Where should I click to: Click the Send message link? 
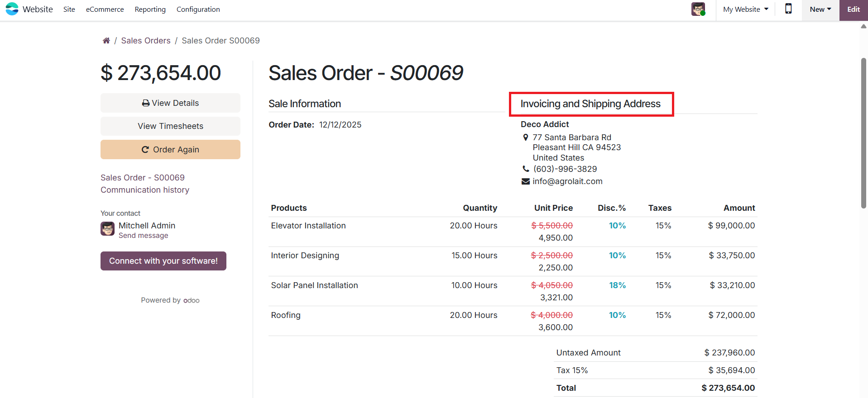pos(143,236)
